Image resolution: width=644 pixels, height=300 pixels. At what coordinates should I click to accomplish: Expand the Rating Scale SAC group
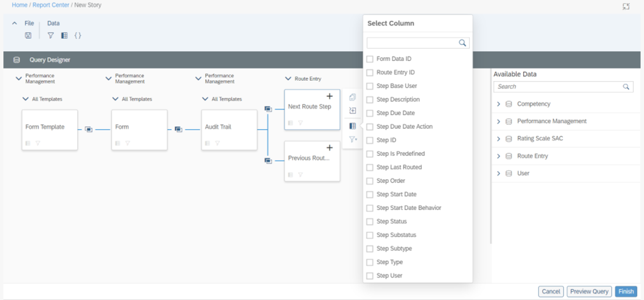pos(499,139)
